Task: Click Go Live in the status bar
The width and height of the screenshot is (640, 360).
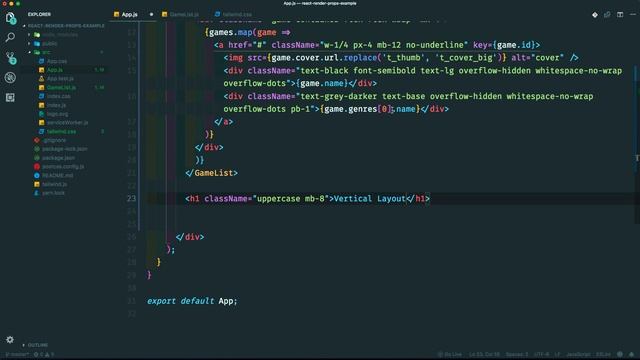Action: (450, 355)
